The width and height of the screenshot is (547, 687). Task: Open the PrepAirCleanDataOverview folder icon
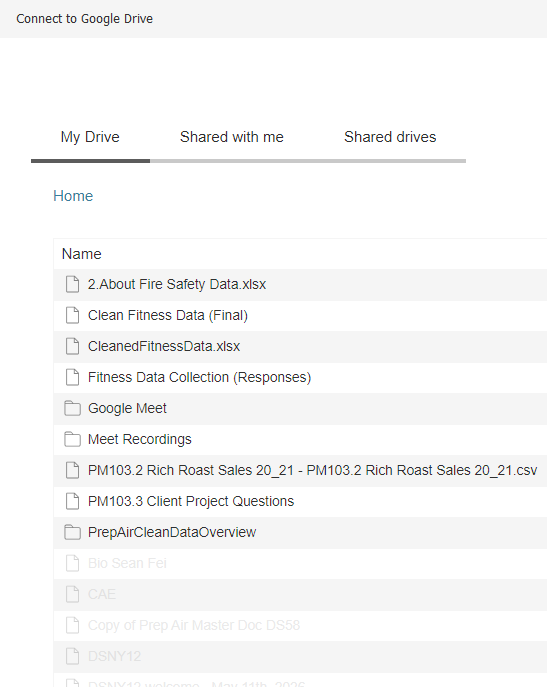(x=72, y=532)
